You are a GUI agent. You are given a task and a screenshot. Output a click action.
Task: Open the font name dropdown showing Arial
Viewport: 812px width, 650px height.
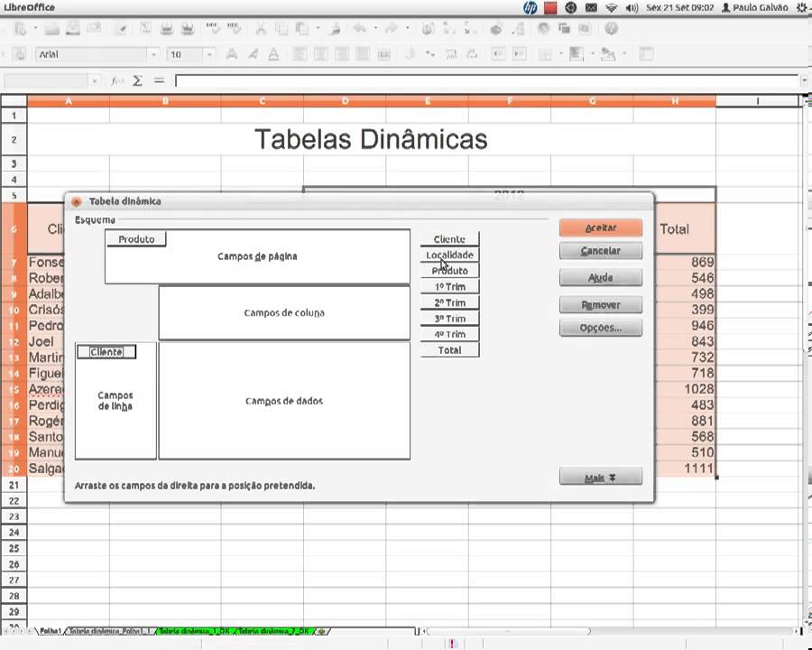point(153,54)
